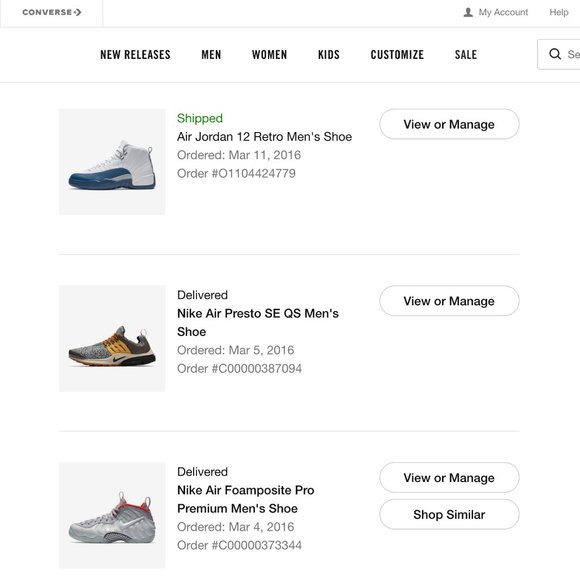The height and width of the screenshot is (580, 580).
Task: Click order number C00000387094
Action: point(239,368)
